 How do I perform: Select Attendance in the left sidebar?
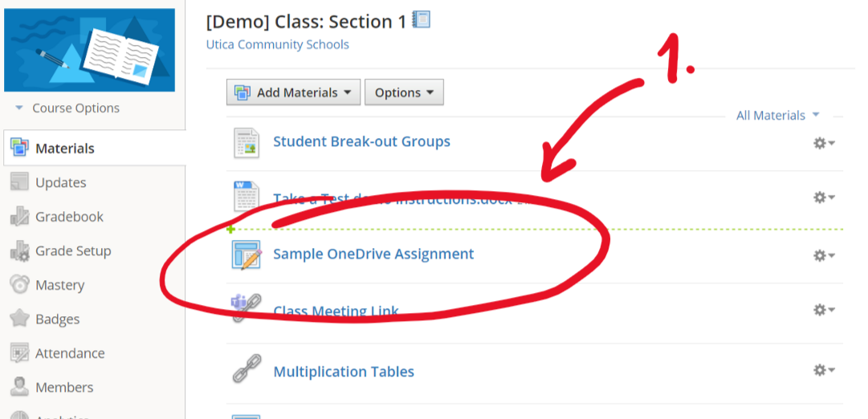70,353
